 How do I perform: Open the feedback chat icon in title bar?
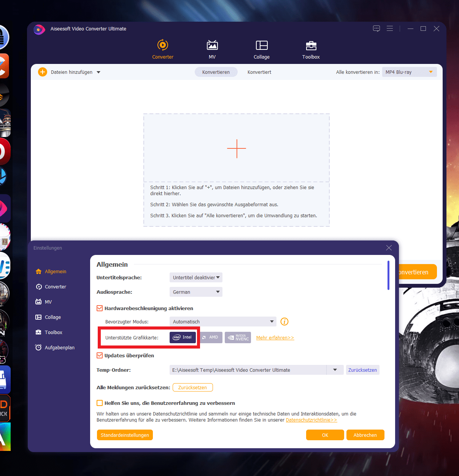[376, 29]
